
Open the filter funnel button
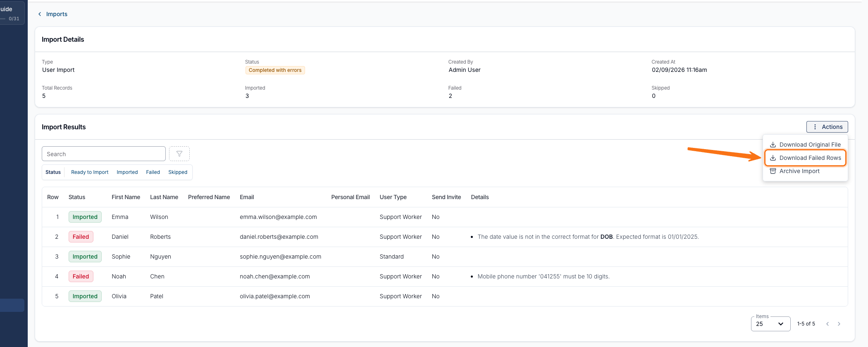coord(179,154)
